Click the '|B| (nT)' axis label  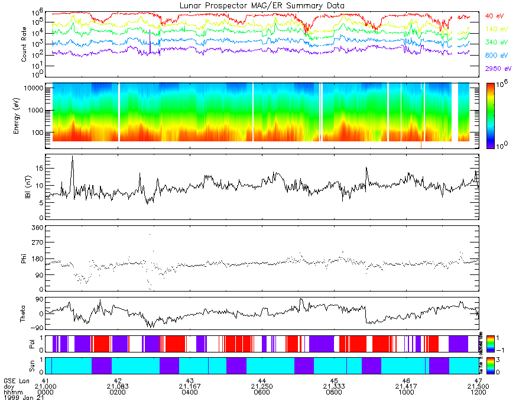pyautogui.click(x=28, y=187)
